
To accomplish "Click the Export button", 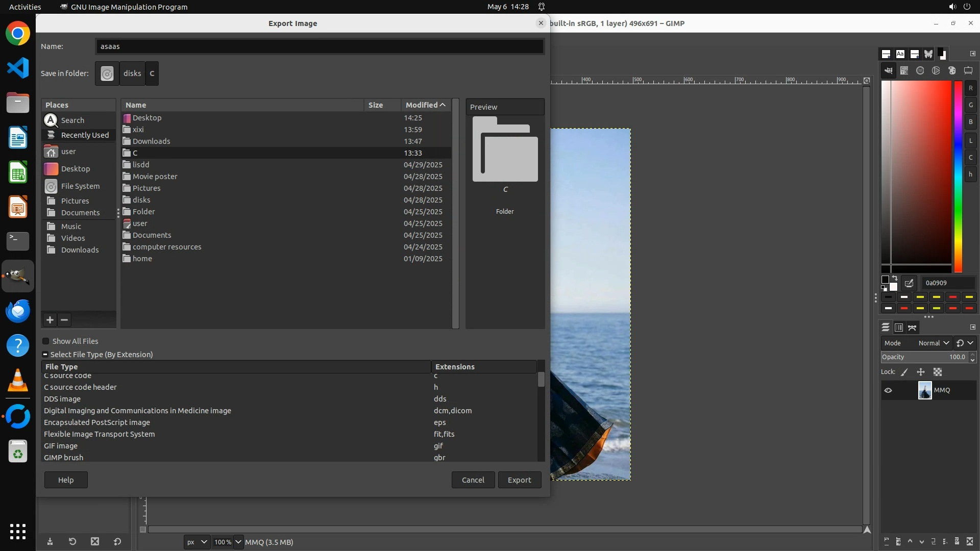I will tap(519, 480).
